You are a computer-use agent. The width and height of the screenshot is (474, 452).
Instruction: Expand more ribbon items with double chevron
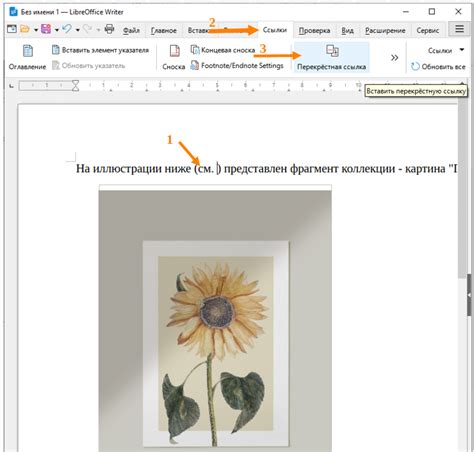coord(394,58)
